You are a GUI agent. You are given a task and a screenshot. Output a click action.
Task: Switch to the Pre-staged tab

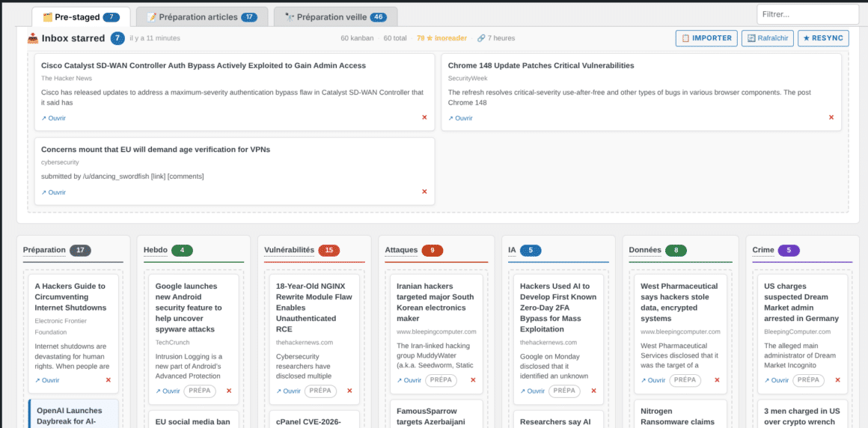81,17
